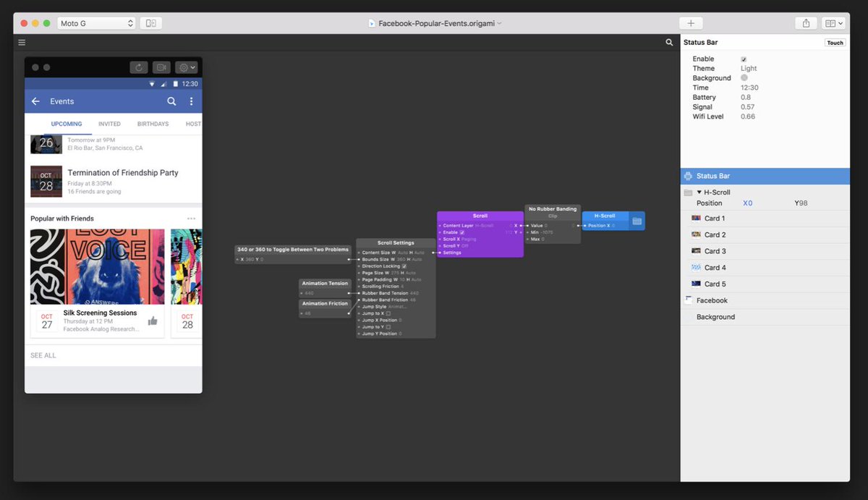Image resolution: width=868 pixels, height=500 pixels.
Task: Click Scroll X Paging value on Scroll patch
Action: (469, 239)
